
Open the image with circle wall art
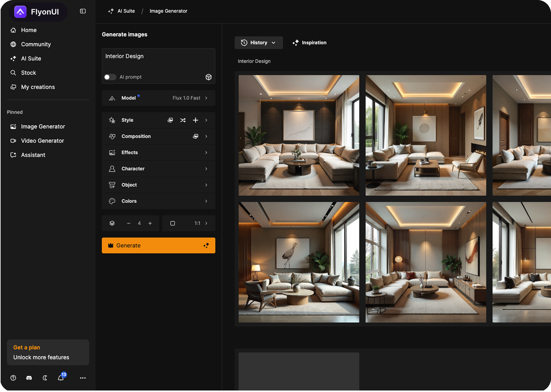[426, 135]
